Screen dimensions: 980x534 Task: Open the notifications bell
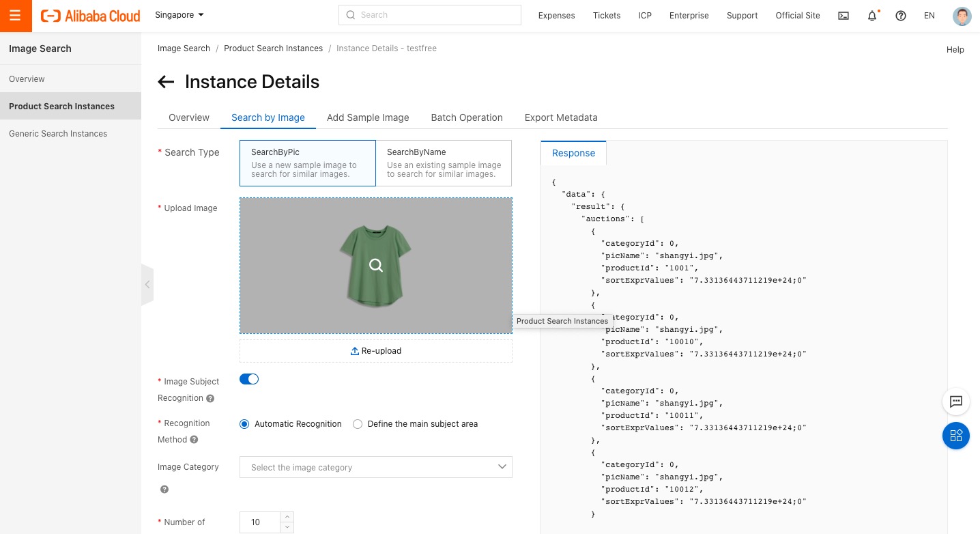[872, 16]
